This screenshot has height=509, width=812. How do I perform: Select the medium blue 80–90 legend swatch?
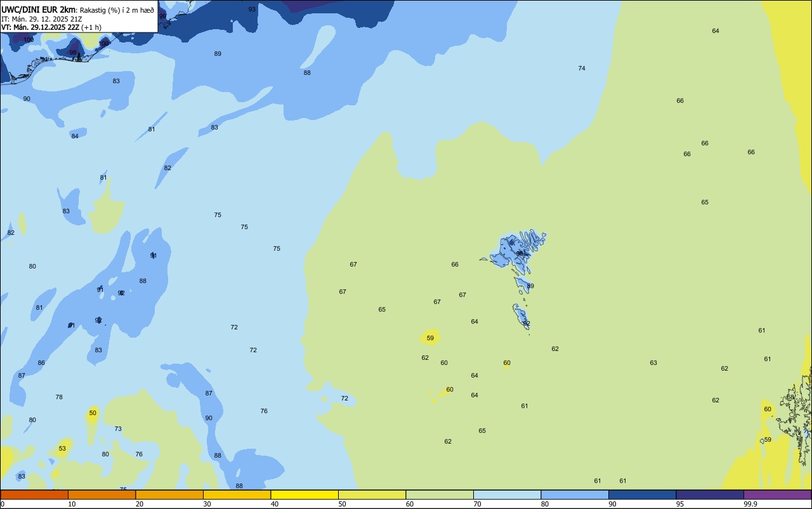(x=575, y=494)
